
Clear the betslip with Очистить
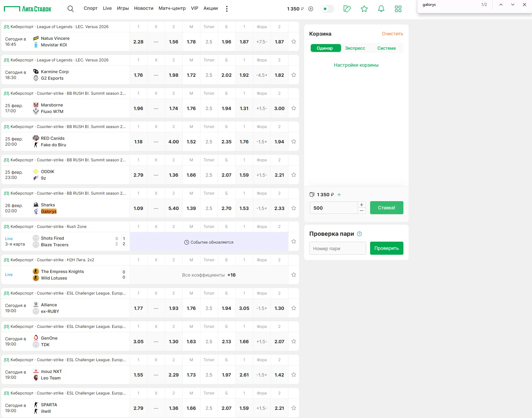(392, 34)
